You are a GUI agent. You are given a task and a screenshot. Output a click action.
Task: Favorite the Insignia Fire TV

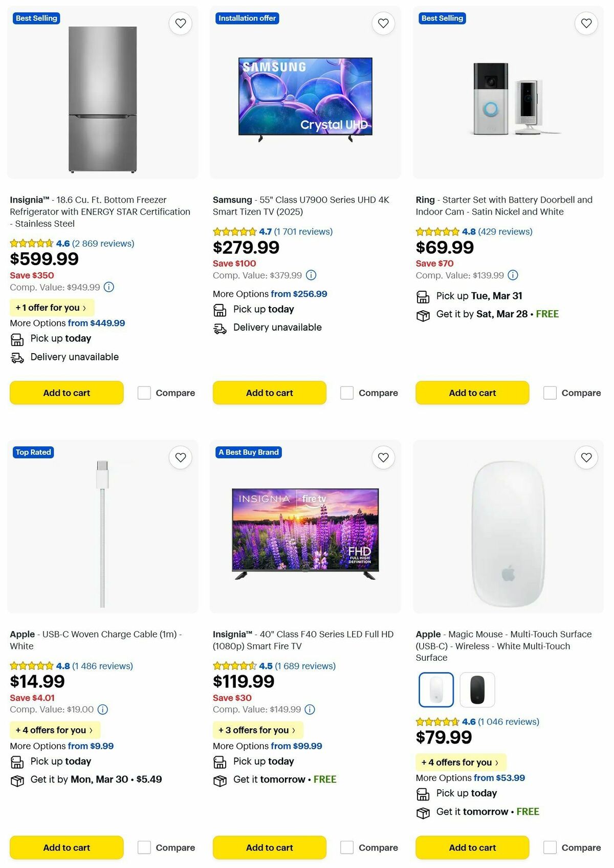coord(383,457)
